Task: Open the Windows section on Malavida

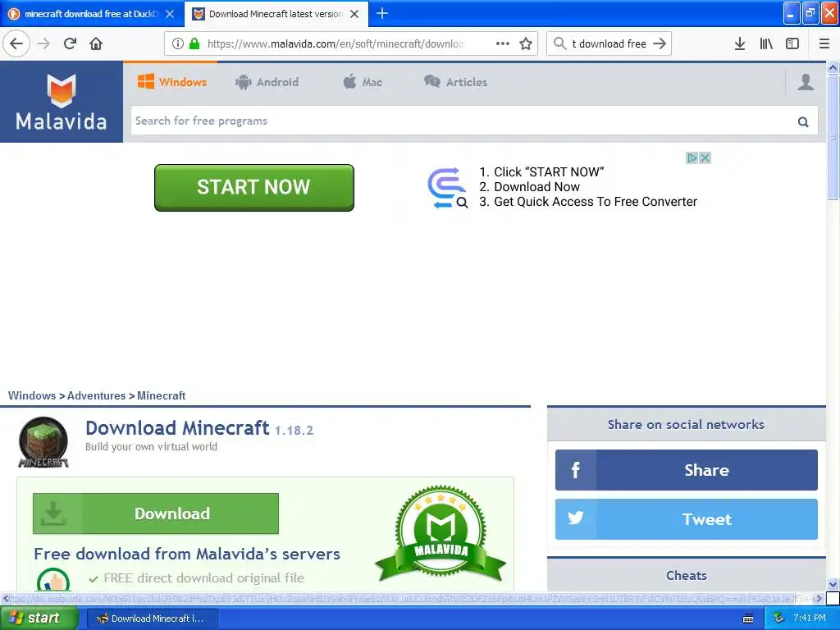Action: pyautogui.click(x=172, y=82)
